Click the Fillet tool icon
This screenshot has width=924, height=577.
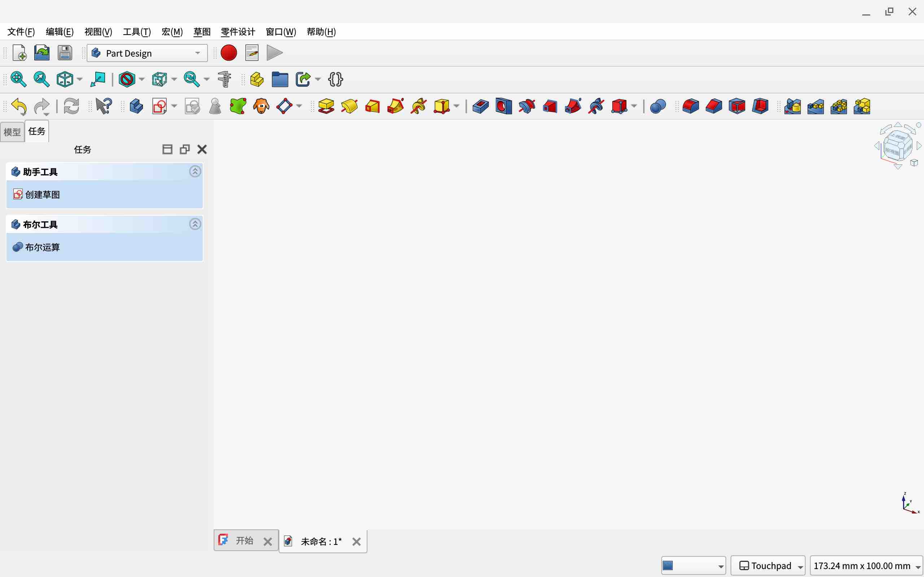tap(690, 106)
